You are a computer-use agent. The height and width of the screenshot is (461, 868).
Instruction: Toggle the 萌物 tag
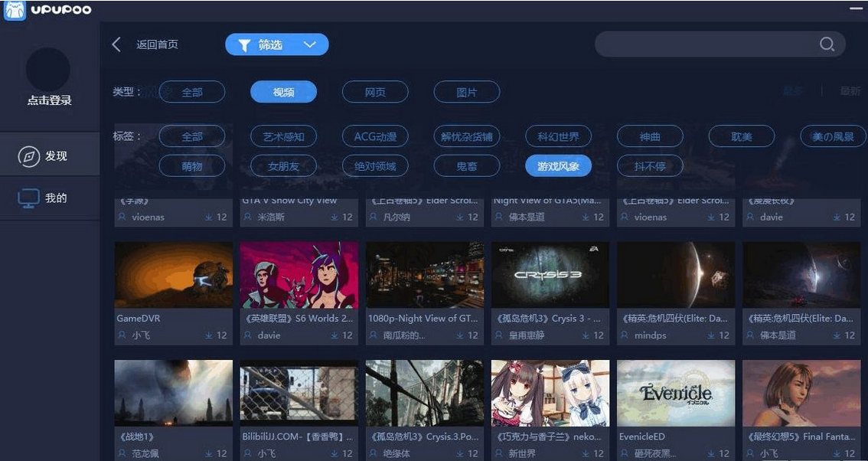192,165
